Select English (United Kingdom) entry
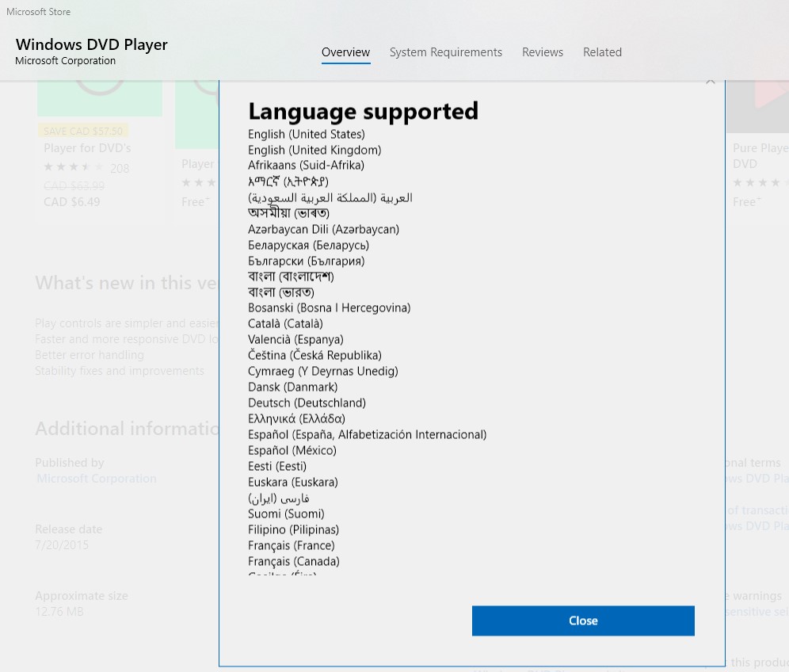789x672 pixels. click(x=314, y=150)
